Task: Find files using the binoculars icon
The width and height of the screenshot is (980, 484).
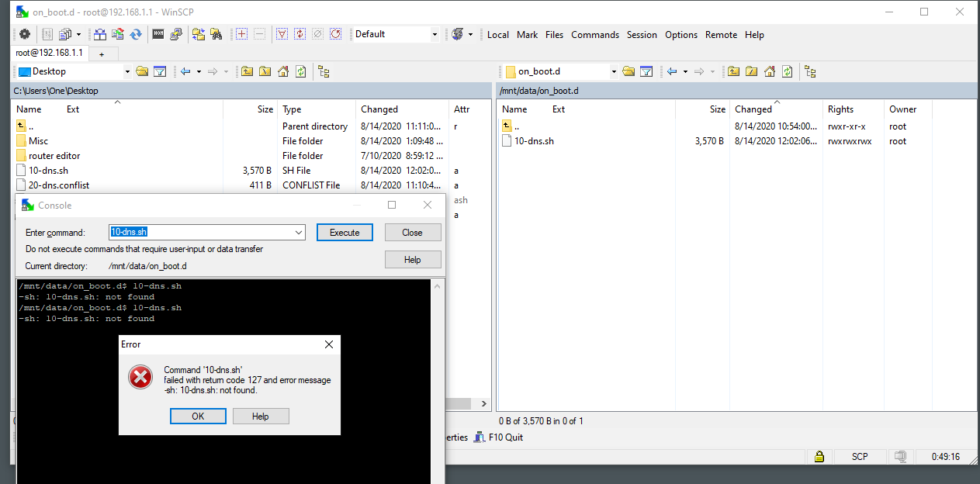Action: point(218,35)
